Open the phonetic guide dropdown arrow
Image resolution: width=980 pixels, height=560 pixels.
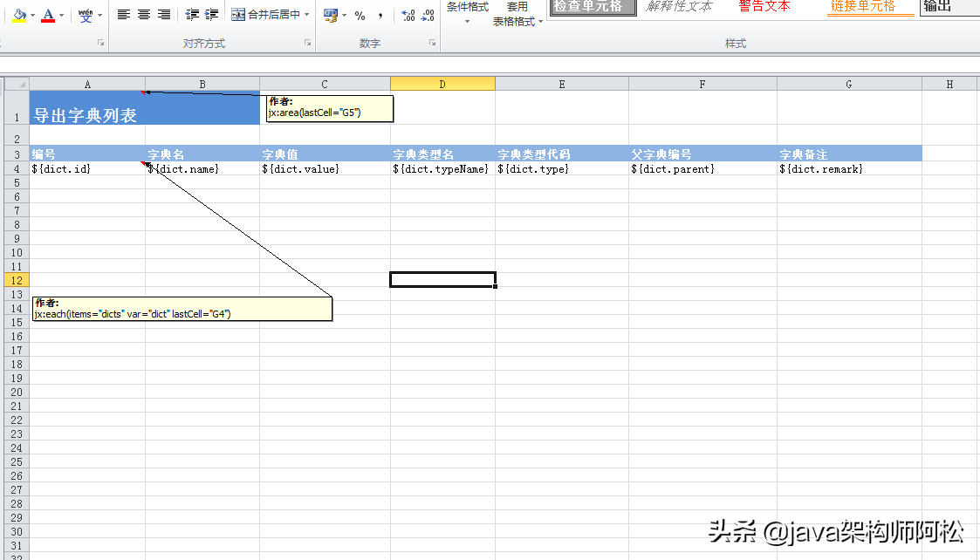100,15
